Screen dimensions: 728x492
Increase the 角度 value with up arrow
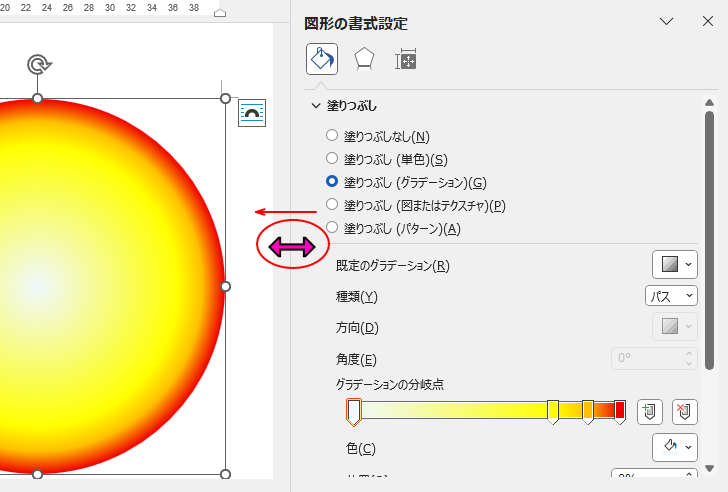pos(689,354)
